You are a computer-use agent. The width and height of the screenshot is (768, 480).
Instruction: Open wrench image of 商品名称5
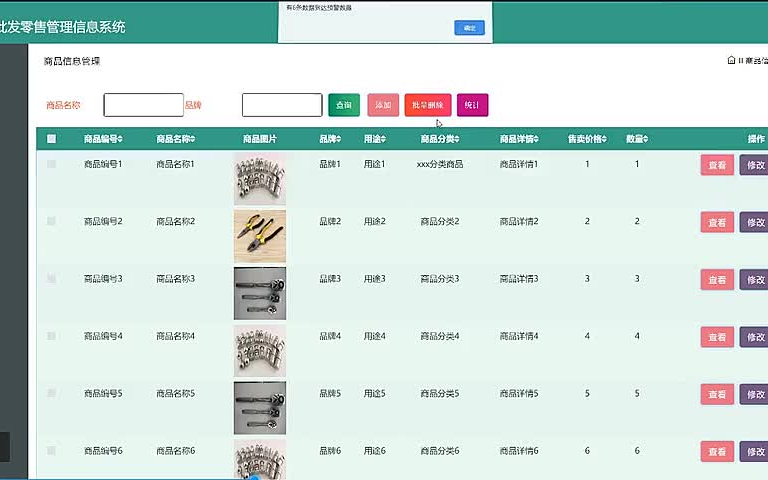(260, 408)
